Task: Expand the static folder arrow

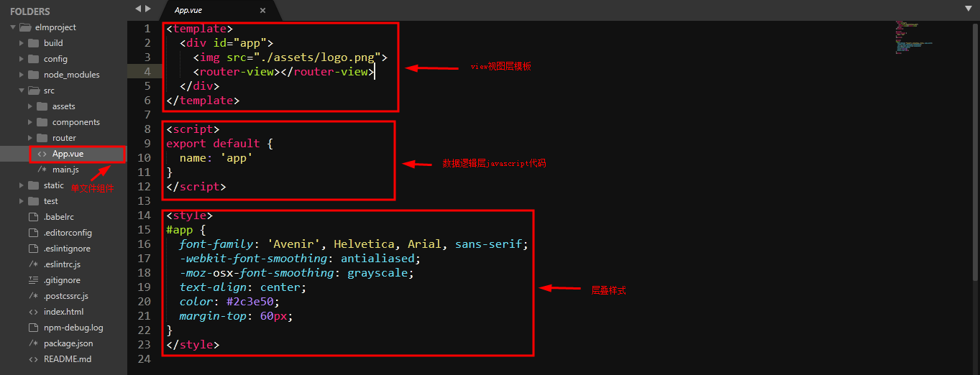Action: point(22,185)
